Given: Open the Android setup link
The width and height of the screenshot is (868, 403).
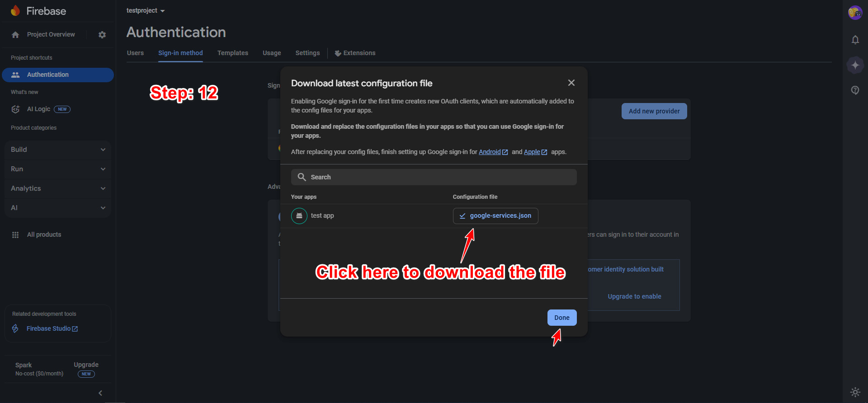Looking at the screenshot, I should pyautogui.click(x=490, y=152).
